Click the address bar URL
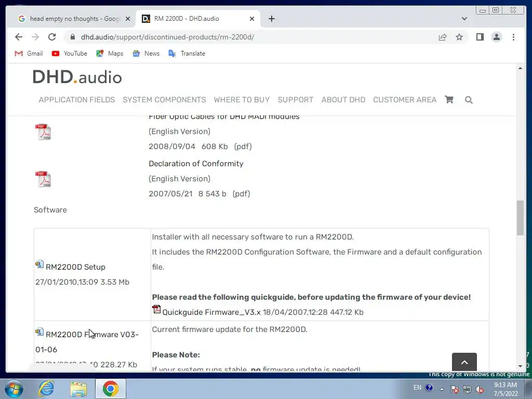The image size is (532, 399). pos(167,37)
